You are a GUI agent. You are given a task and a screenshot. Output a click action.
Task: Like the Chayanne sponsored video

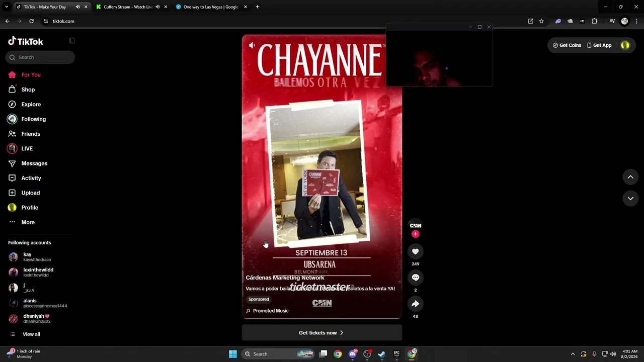(x=415, y=251)
